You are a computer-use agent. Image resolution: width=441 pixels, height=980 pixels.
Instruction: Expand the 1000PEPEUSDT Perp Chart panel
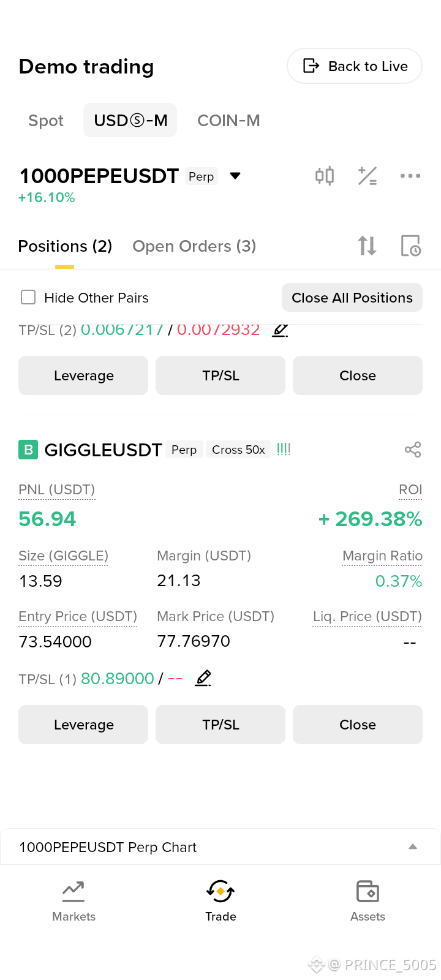click(221, 847)
